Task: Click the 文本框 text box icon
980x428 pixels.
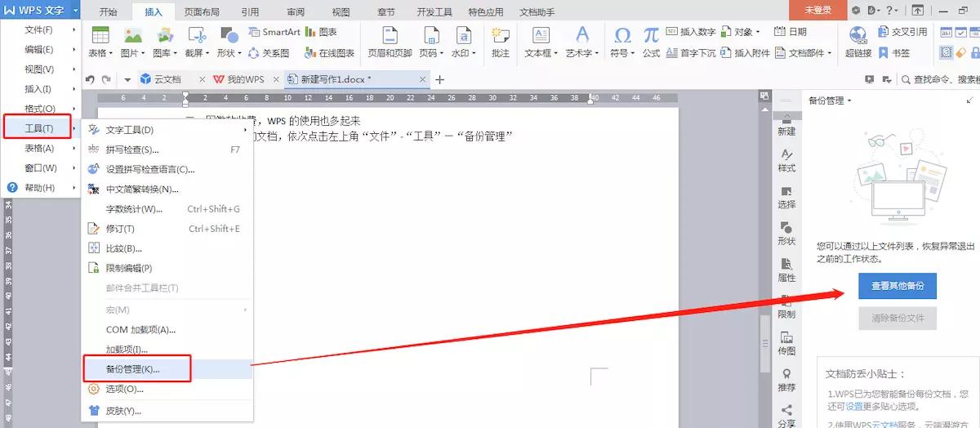Action: [540, 36]
